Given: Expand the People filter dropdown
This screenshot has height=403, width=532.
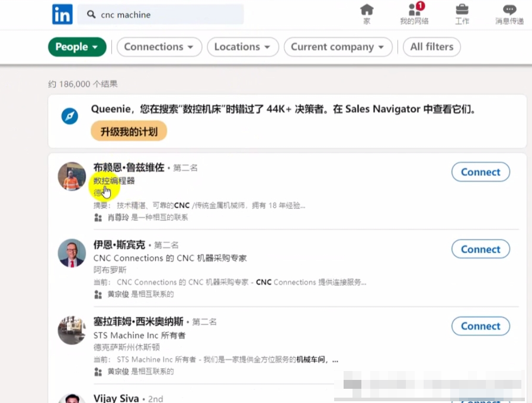Looking at the screenshot, I should [77, 47].
